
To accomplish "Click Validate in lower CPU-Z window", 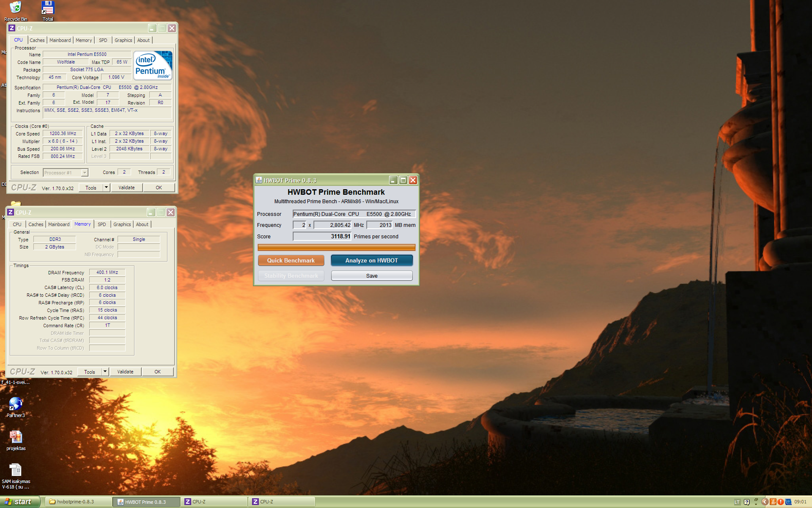I will click(x=125, y=372).
